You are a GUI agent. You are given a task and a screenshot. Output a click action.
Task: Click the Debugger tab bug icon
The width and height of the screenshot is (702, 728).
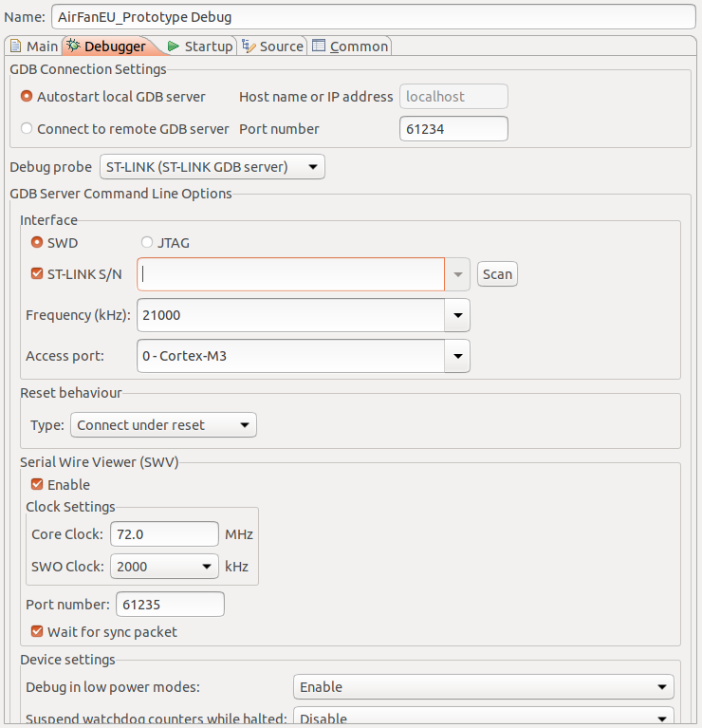coord(73,46)
